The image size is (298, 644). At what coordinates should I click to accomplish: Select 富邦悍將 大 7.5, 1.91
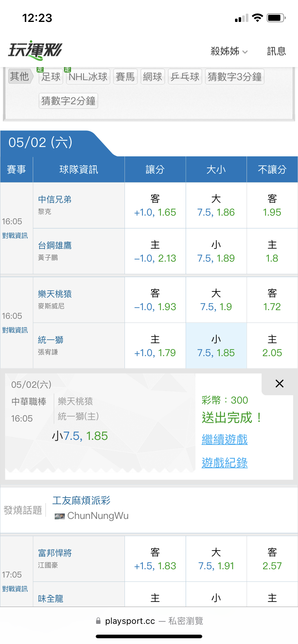(x=216, y=559)
